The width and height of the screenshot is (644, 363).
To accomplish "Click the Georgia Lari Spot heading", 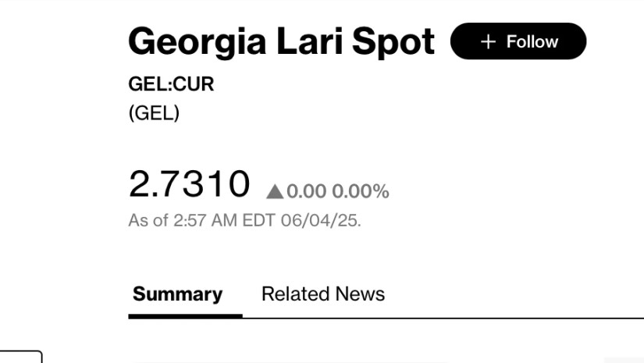I will (281, 42).
